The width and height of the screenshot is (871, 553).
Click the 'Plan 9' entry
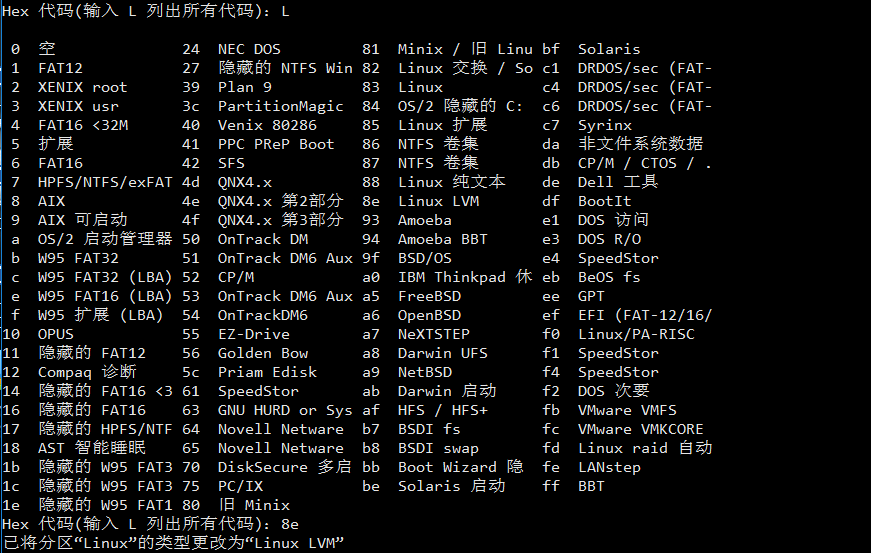coord(244,87)
